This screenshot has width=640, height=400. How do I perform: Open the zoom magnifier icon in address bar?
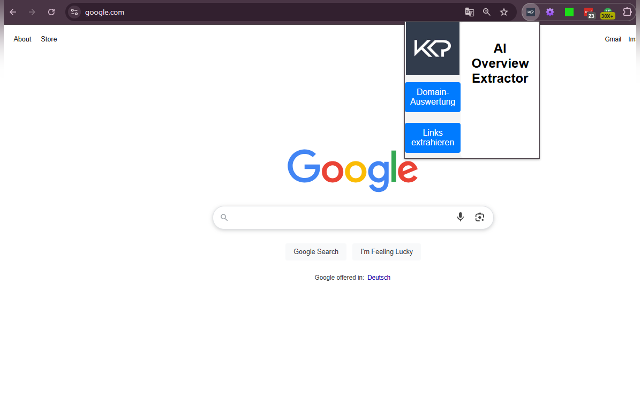click(487, 12)
